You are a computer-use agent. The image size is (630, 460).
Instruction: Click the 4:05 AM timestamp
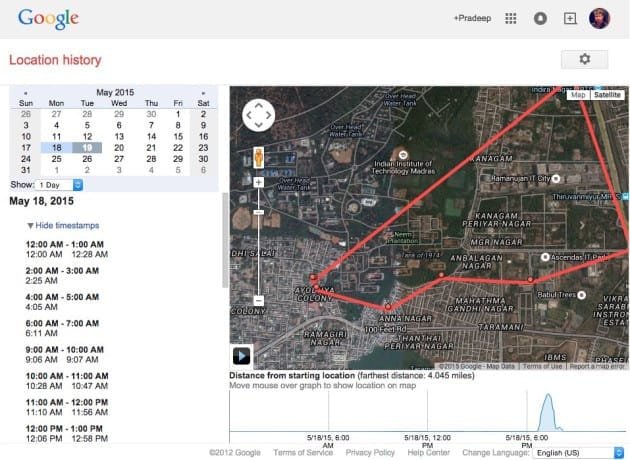pyautogui.click(x=41, y=307)
